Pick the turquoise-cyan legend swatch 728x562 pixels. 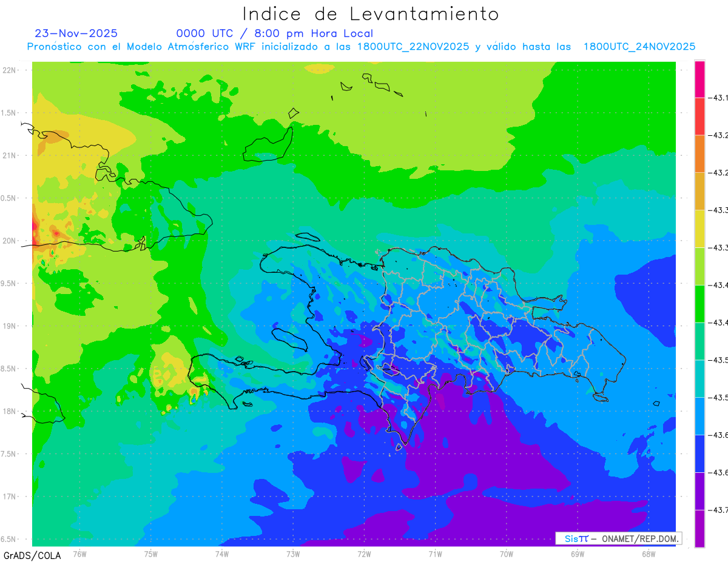click(x=699, y=378)
